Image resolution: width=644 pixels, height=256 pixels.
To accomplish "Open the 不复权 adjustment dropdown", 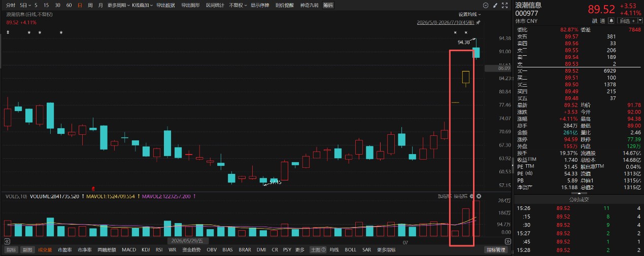I will click(238, 6).
